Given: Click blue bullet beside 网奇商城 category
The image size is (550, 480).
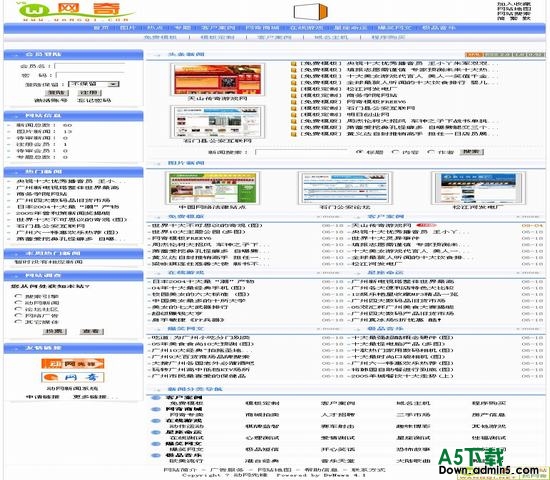Looking at the screenshot, I should tap(156, 409).
